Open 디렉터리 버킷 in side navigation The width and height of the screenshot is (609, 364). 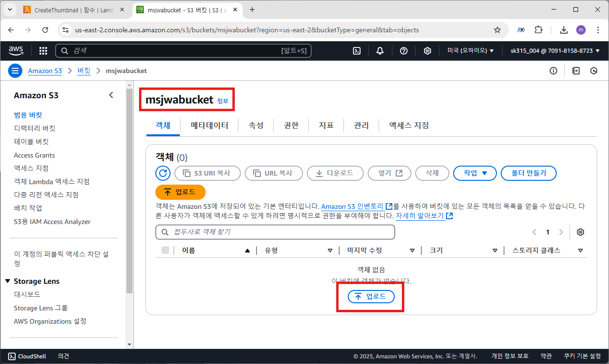(35, 128)
